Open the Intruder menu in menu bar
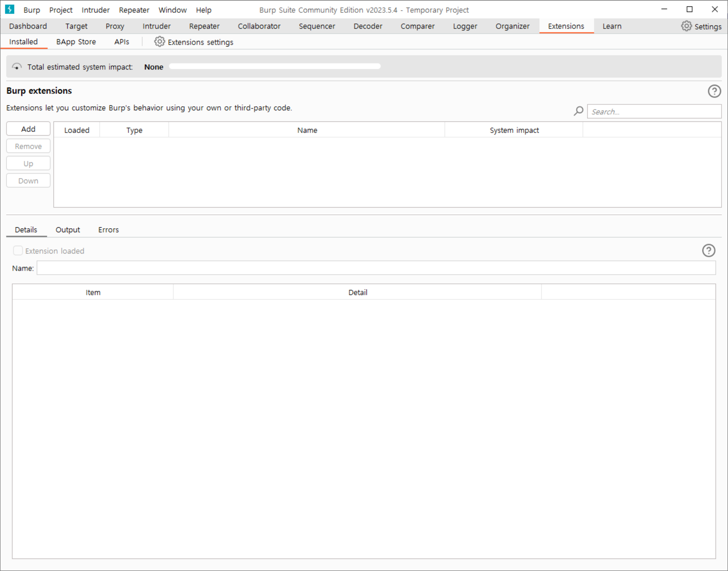The width and height of the screenshot is (728, 571). point(96,10)
